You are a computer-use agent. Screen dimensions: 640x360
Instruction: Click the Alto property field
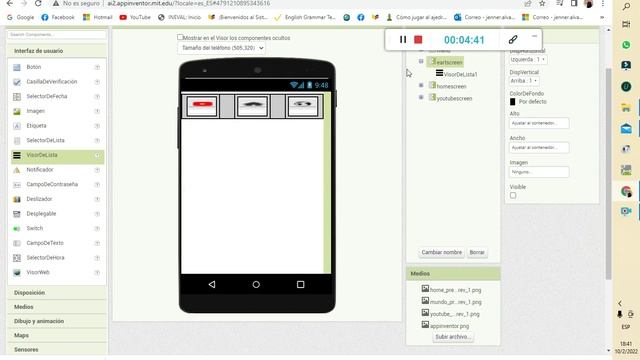(539, 123)
